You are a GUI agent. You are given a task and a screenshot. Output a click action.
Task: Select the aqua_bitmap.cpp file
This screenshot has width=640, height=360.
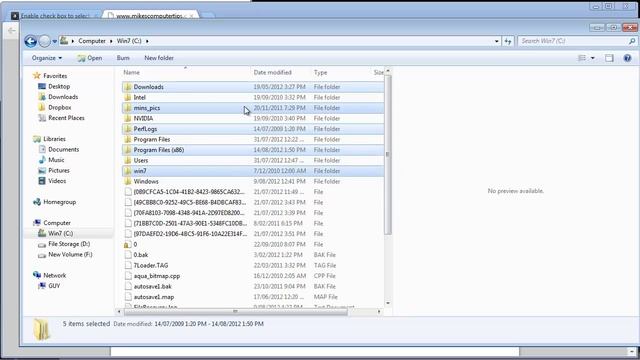tap(253, 276)
